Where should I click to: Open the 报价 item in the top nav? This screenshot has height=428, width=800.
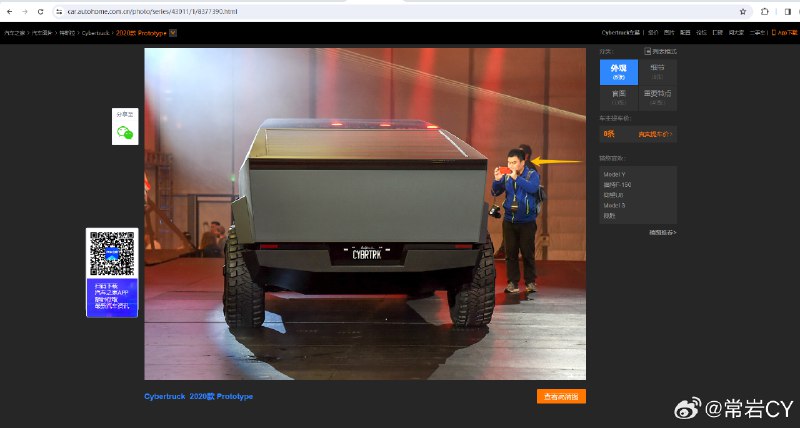[x=653, y=33]
